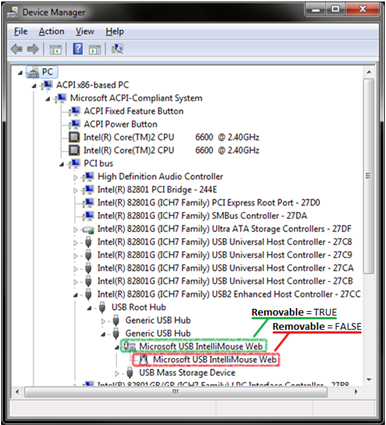Viewport: 386px width, 425px height.
Task: Select PCI Express Root Port - 27D0
Action: click(209, 203)
